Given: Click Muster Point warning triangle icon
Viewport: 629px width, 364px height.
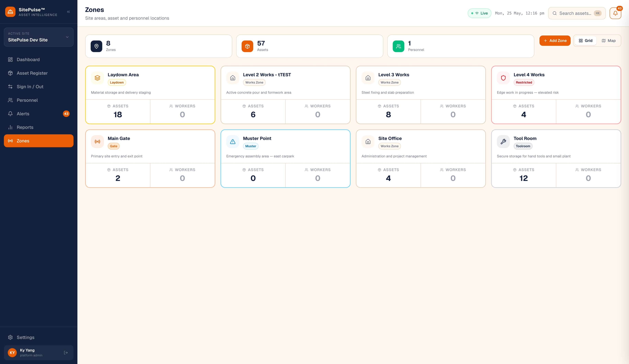Looking at the screenshot, I should tap(233, 141).
